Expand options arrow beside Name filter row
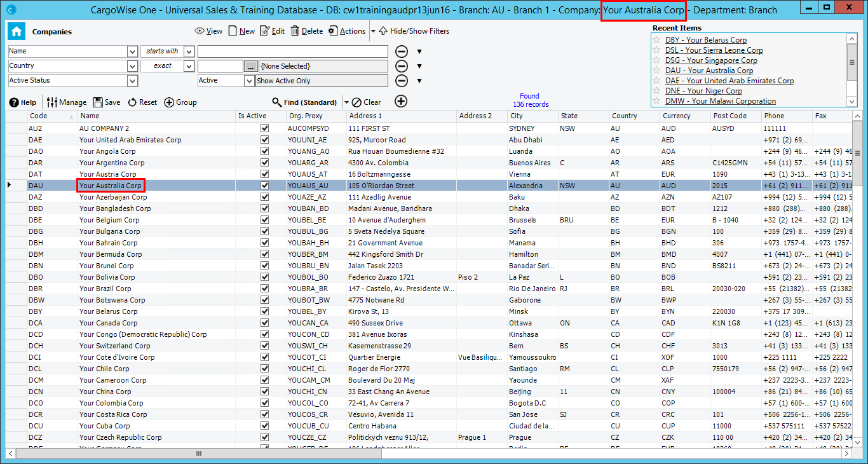 pyautogui.click(x=419, y=51)
